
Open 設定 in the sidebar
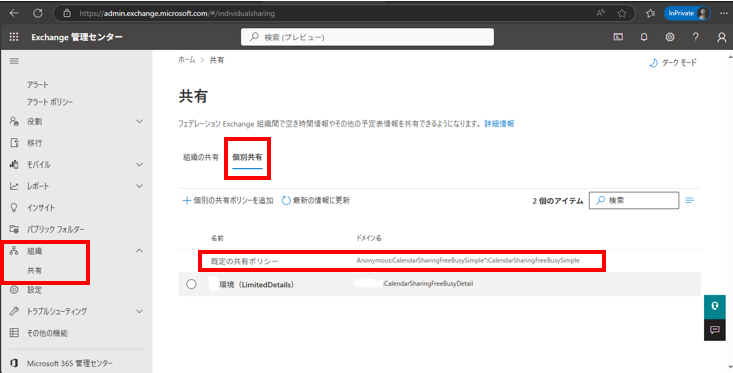pos(35,290)
